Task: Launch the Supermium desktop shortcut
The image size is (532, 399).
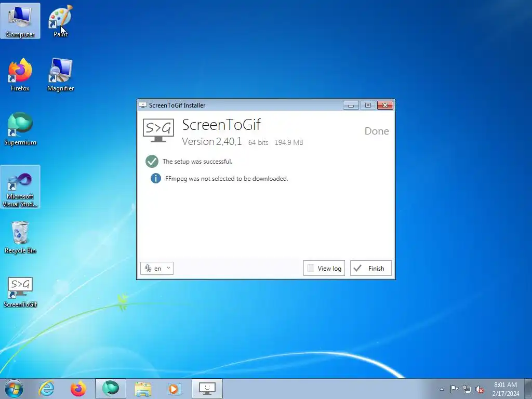Action: pos(20,129)
